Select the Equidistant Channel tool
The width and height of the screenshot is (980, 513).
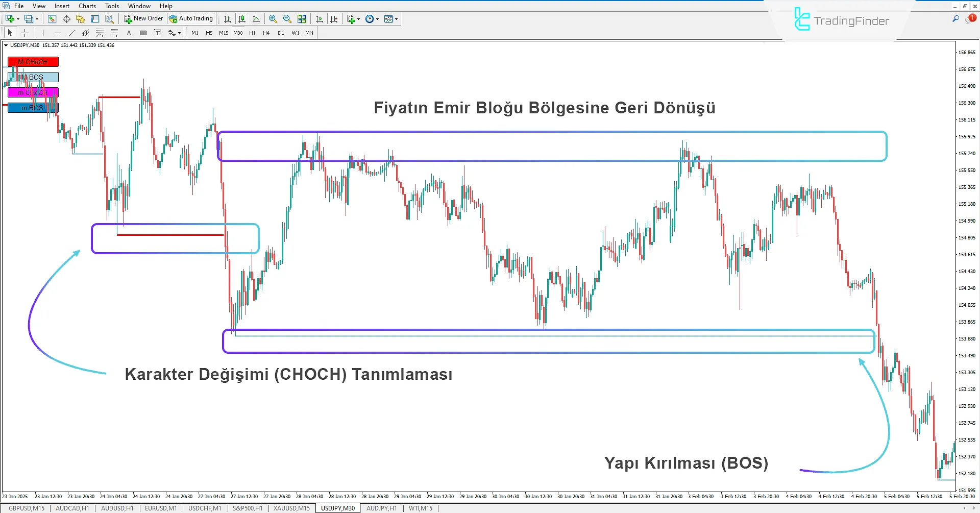click(86, 33)
